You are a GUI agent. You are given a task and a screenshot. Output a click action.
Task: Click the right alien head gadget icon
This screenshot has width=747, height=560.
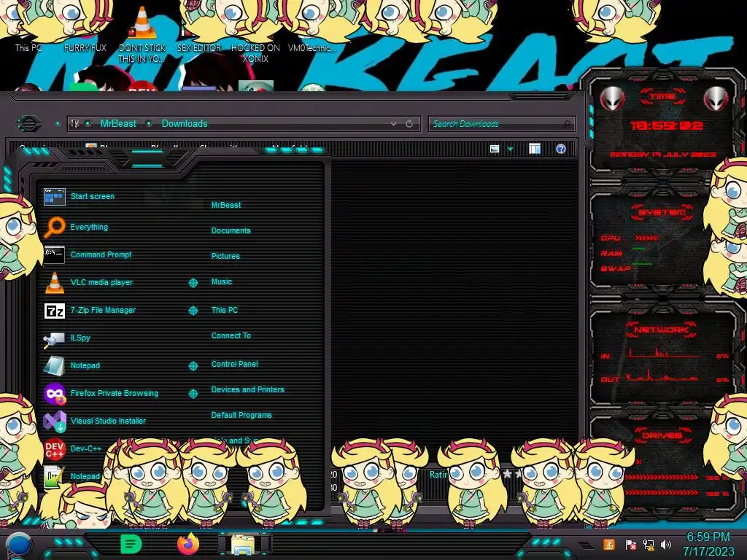(716, 98)
